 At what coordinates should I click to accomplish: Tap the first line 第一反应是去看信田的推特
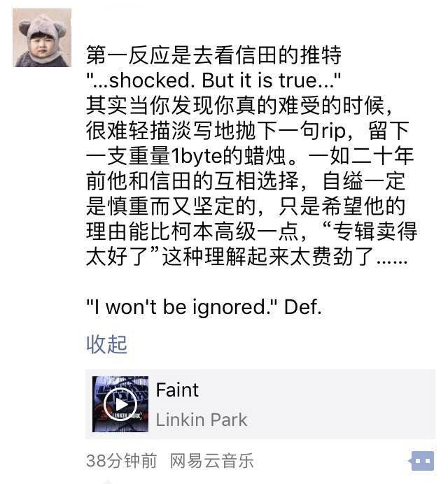[213, 55]
